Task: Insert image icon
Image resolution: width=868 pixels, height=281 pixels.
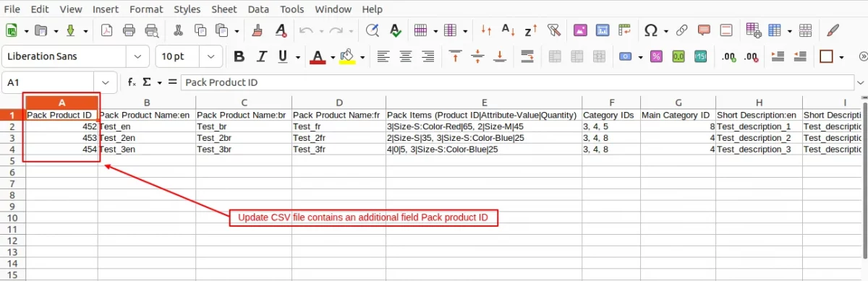Action: point(579,31)
